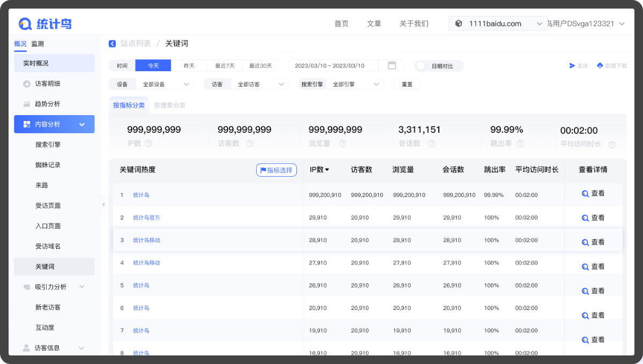
Task: Switch to the 按搜索分类 tab
Action: pyautogui.click(x=169, y=105)
